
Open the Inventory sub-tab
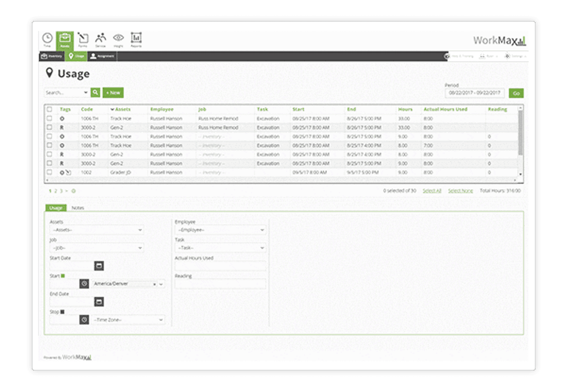click(52, 56)
